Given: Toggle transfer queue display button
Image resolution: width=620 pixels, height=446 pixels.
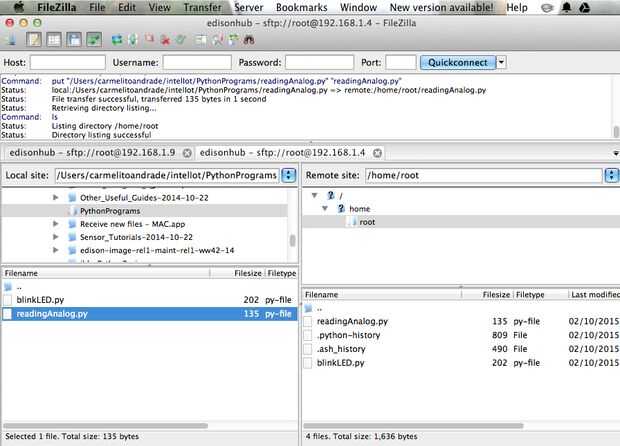Looking at the screenshot, I should [94, 40].
